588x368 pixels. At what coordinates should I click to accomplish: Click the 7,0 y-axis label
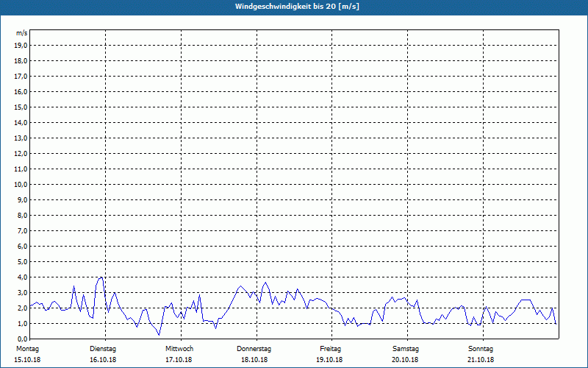point(22,231)
